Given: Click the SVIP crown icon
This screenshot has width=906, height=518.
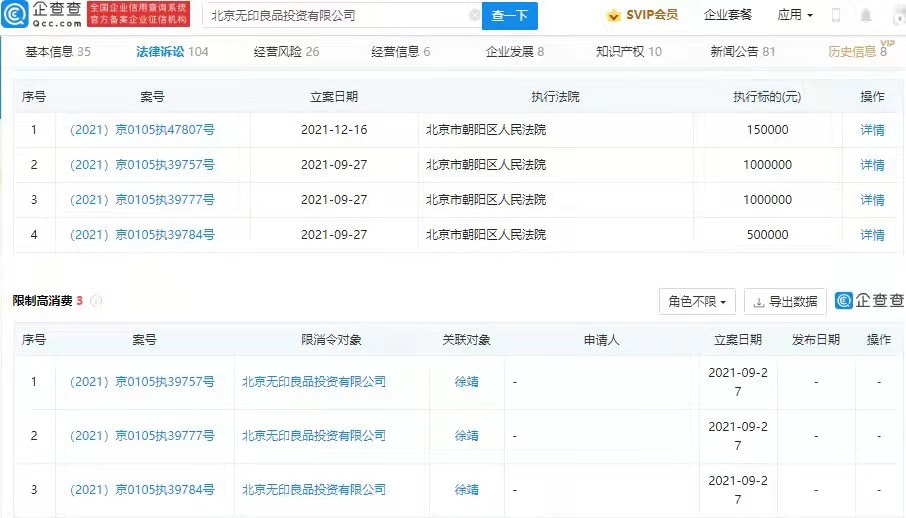Looking at the screenshot, I should 613,15.
